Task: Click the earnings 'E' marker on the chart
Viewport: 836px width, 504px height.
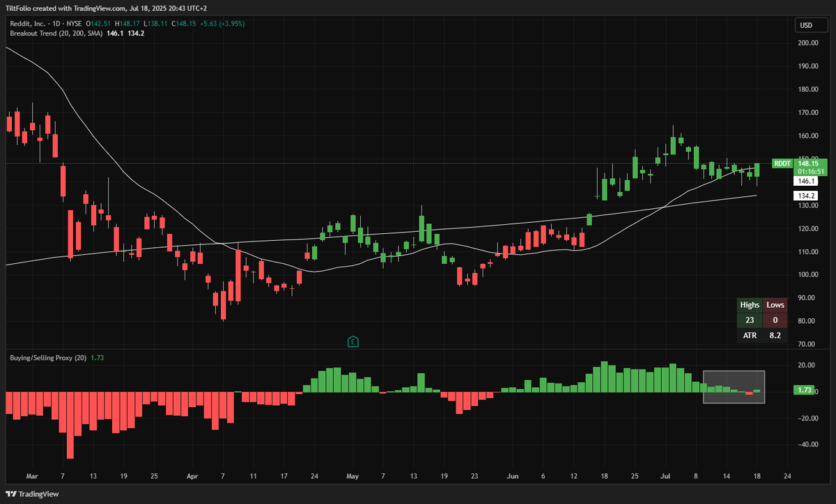Action: click(x=353, y=341)
